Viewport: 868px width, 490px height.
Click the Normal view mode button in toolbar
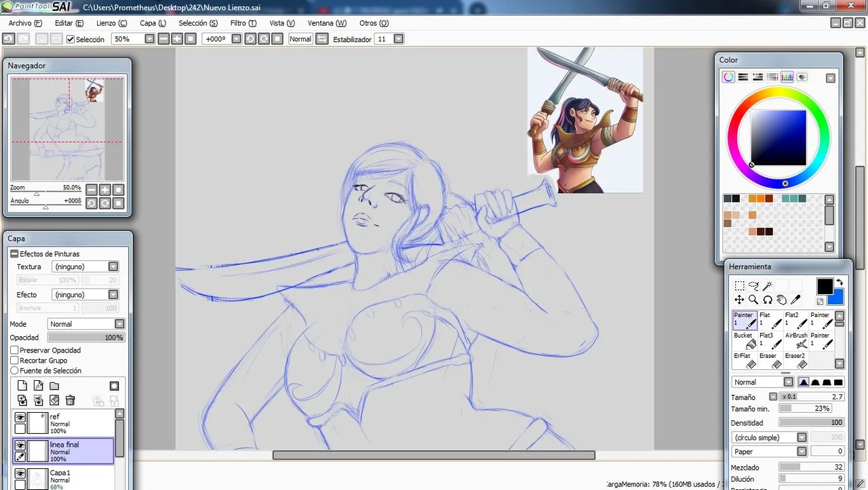pyautogui.click(x=300, y=39)
